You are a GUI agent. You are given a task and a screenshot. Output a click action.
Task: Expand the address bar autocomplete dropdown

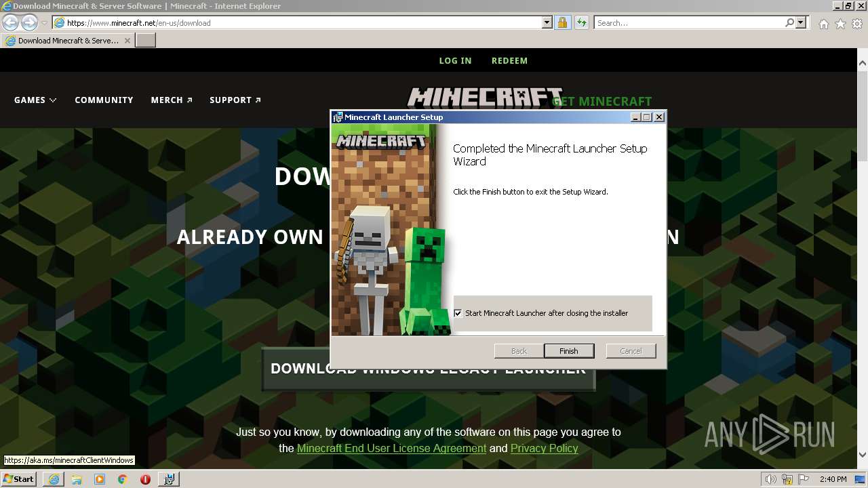tap(547, 22)
